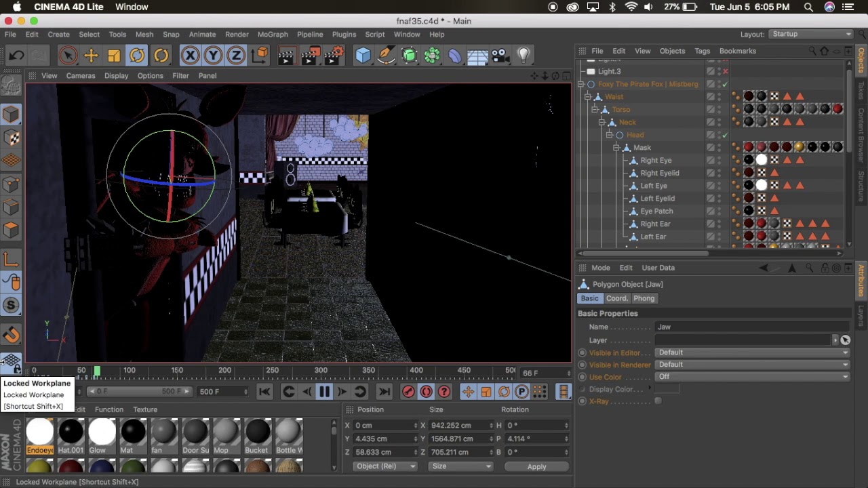Toggle Y axis lock

(213, 56)
